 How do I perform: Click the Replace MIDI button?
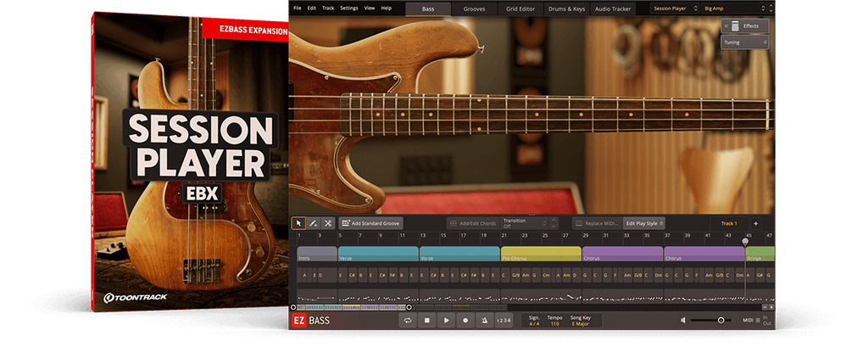point(598,223)
